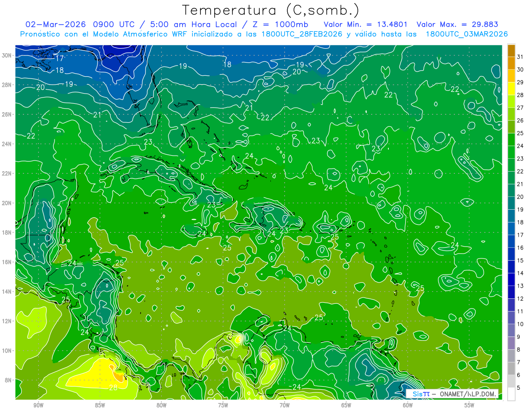Image resolution: width=532 pixels, height=411 pixels.
Task: Click the 'Valor Max. = 29.883' text
Action: pos(457,24)
